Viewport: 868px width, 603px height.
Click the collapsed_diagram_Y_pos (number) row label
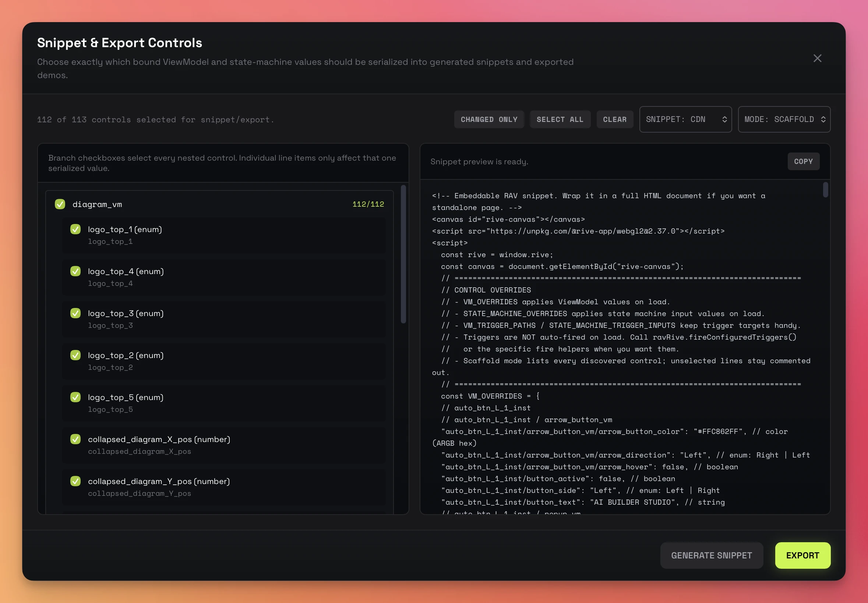coord(159,481)
